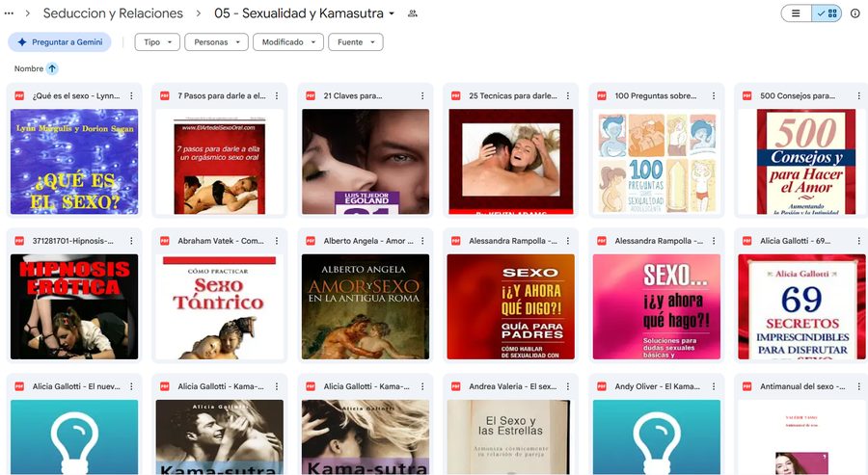Viewport: 868px width, 475px height.
Task: Select file name Andy Oliver - El Kama...
Action: pyautogui.click(x=657, y=386)
